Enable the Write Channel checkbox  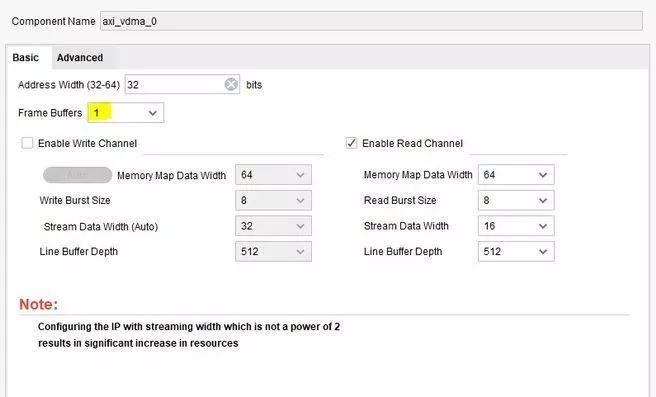(x=27, y=143)
